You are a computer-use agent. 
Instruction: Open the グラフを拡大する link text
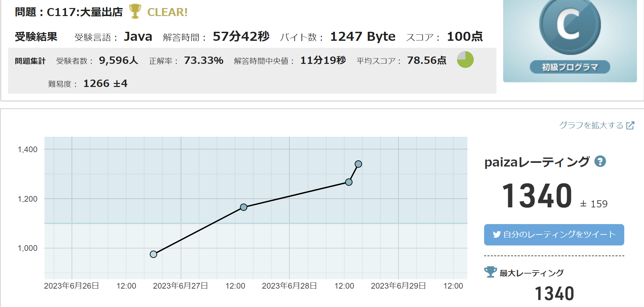point(591,125)
